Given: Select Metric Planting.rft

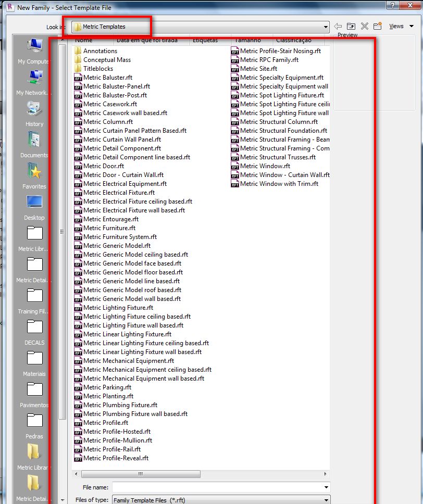Looking at the screenshot, I should pos(104,396).
